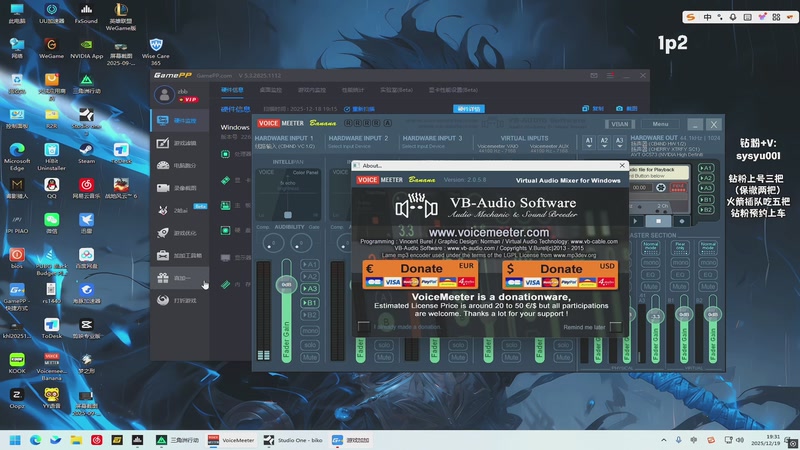
Task: Open the NVIDIA App desktop shortcut
Action: 86,49
